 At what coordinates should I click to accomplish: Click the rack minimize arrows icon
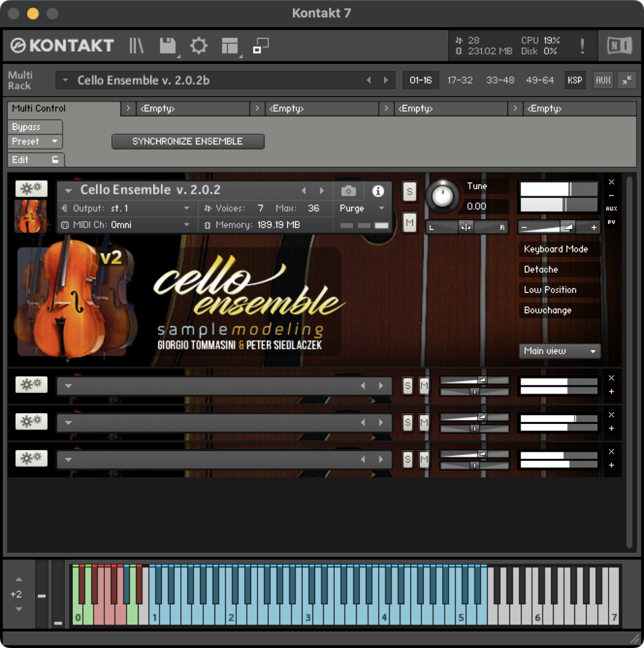pos(627,80)
